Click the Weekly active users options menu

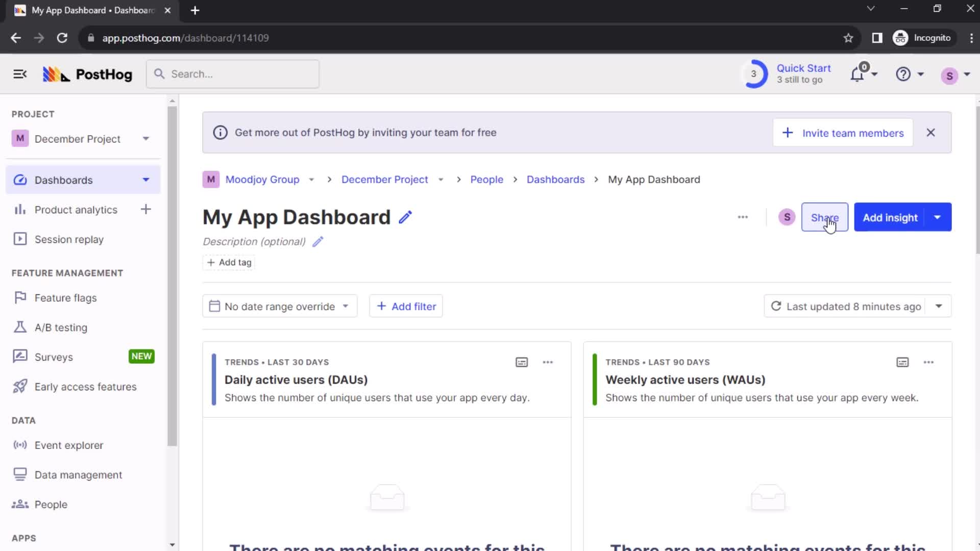[x=929, y=362]
